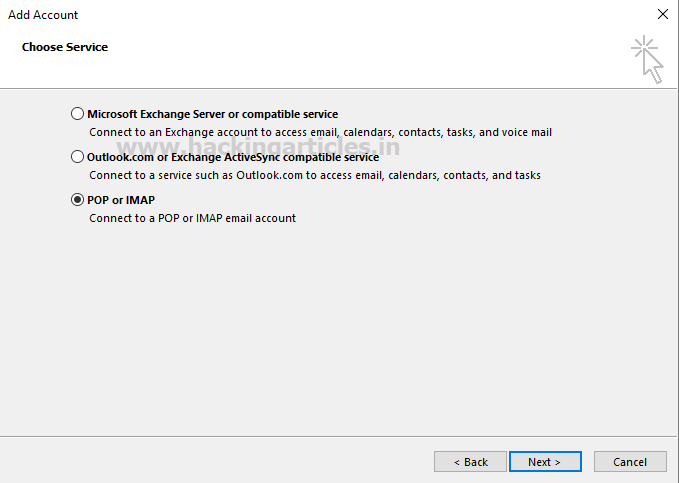Click the "Connect to a service such as Outlook.com" description

[314, 175]
